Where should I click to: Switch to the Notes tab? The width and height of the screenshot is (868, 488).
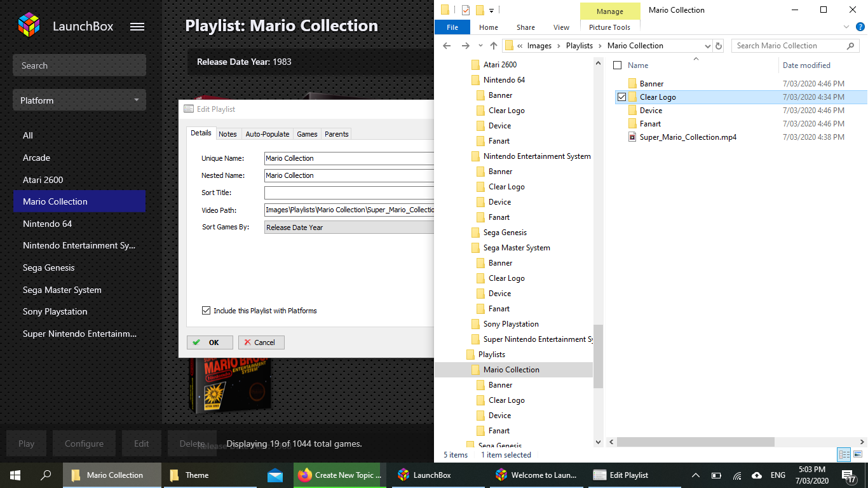click(x=227, y=133)
